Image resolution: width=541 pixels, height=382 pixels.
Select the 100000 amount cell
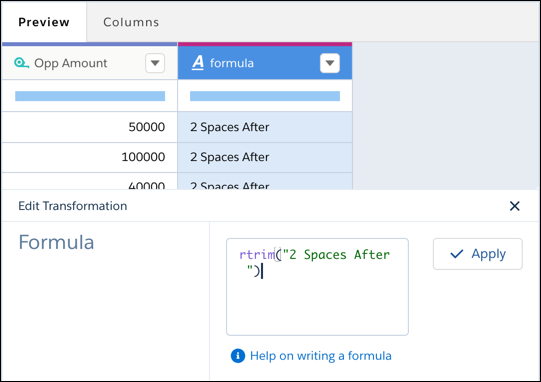(x=89, y=157)
